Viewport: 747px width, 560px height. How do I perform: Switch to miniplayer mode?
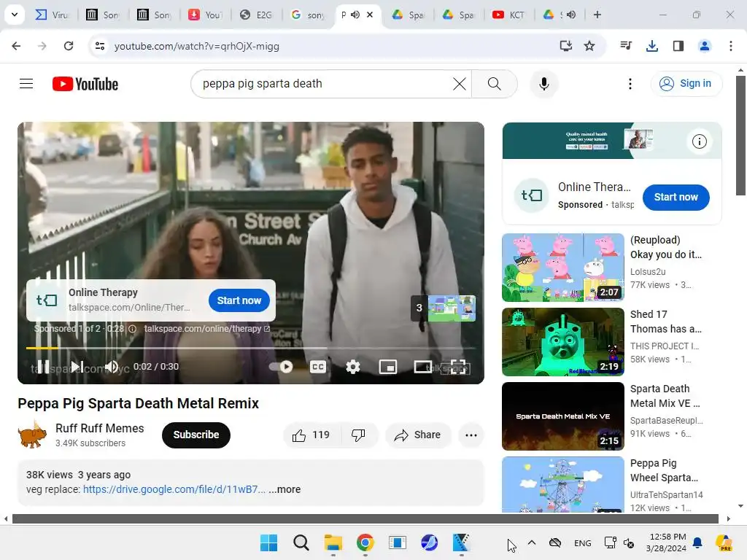tap(388, 367)
